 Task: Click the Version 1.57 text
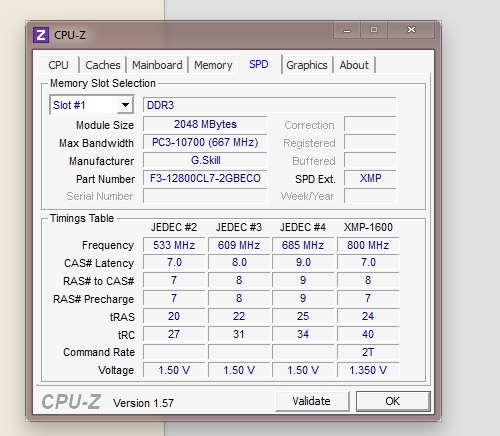pyautogui.click(x=143, y=403)
